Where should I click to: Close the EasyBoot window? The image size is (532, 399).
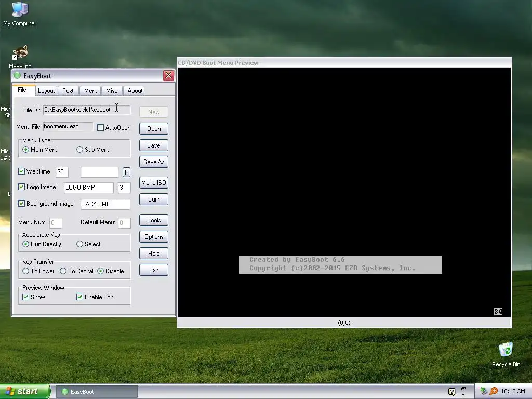coord(169,75)
